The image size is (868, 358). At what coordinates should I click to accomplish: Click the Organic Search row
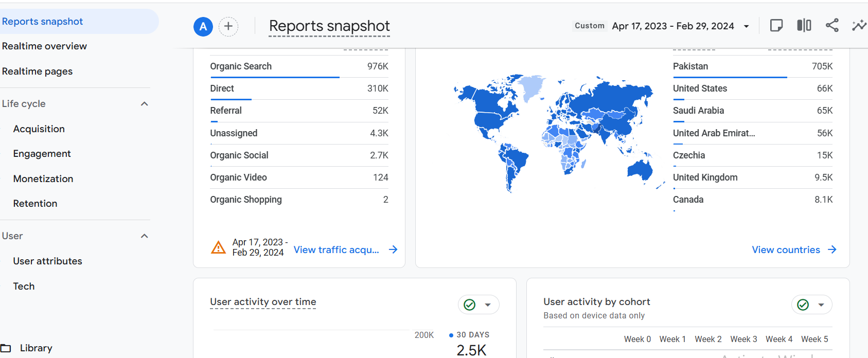click(299, 66)
